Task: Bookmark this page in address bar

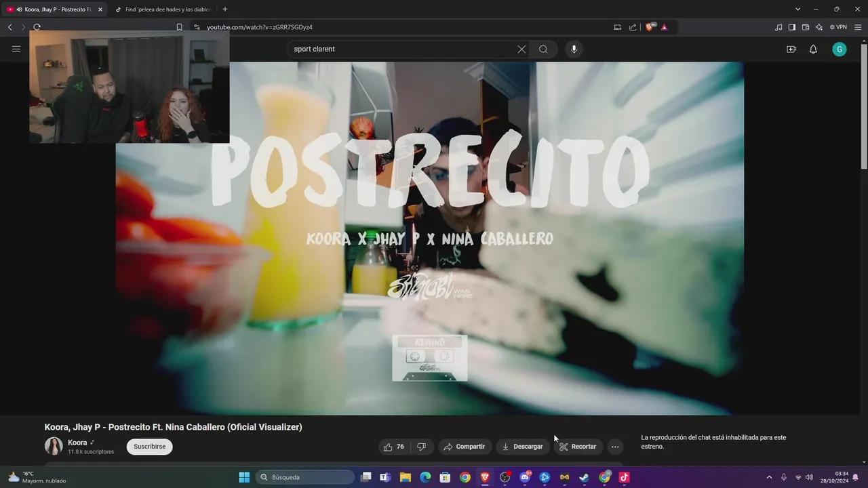Action: pos(179,27)
